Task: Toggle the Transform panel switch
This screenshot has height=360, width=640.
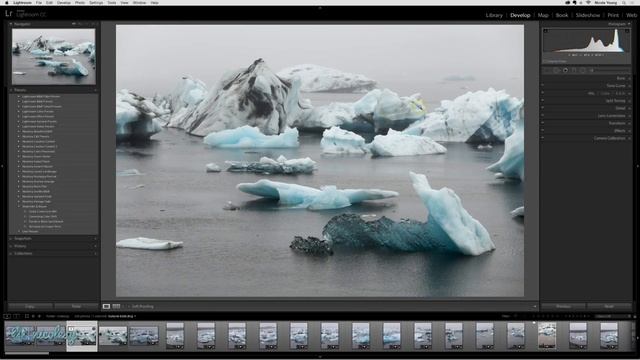Action: tap(543, 123)
